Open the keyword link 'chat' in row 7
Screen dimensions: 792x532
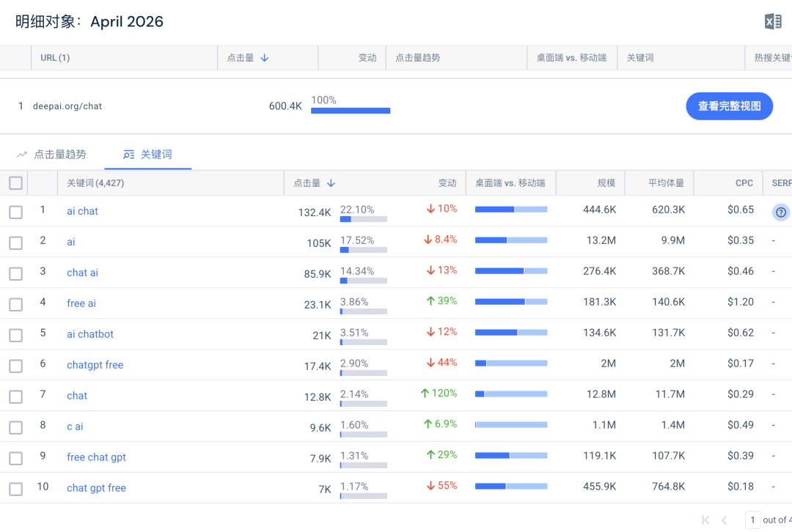77,396
